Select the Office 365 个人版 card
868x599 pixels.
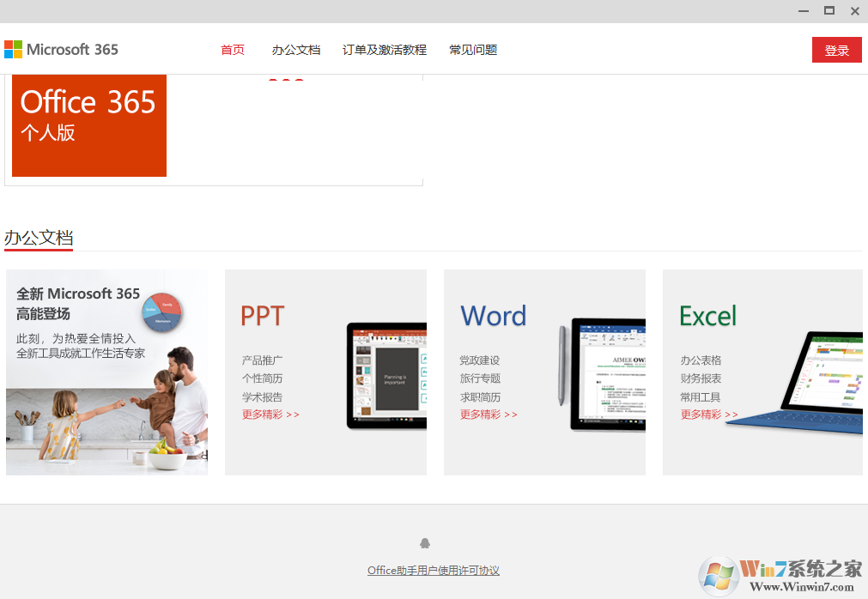pyautogui.click(x=88, y=124)
